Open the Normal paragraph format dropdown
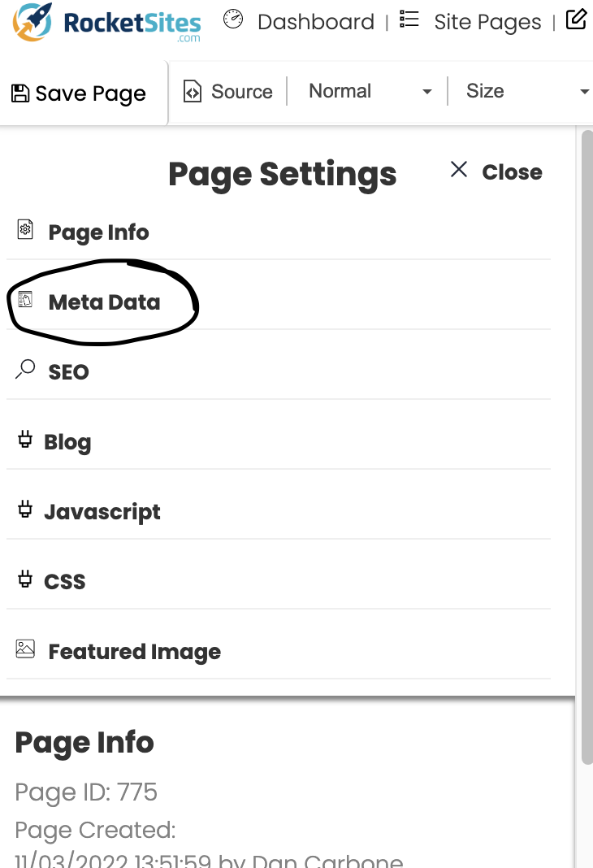Viewport: 593px width, 868px height. 370,91
